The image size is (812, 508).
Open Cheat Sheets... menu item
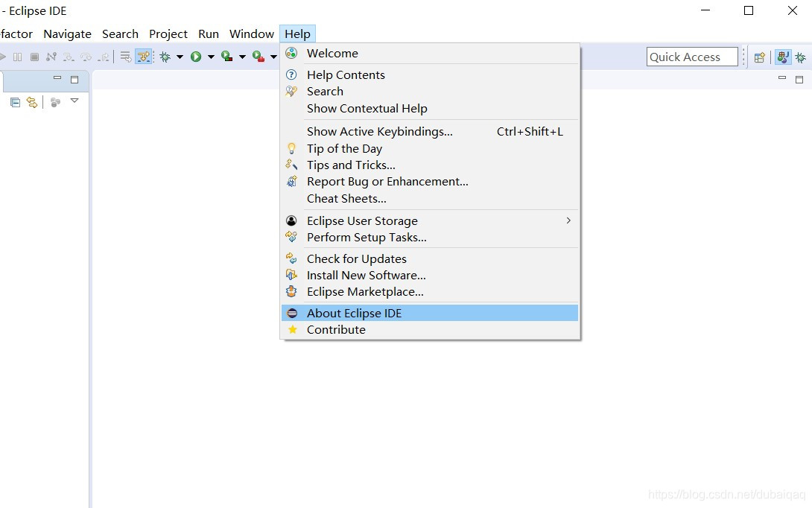430,198
